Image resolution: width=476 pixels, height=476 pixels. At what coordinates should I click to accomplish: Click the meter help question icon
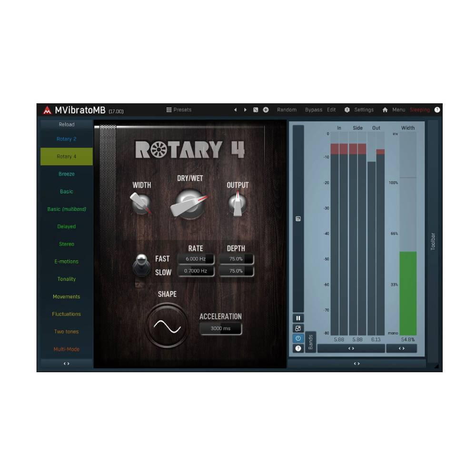[x=298, y=348]
